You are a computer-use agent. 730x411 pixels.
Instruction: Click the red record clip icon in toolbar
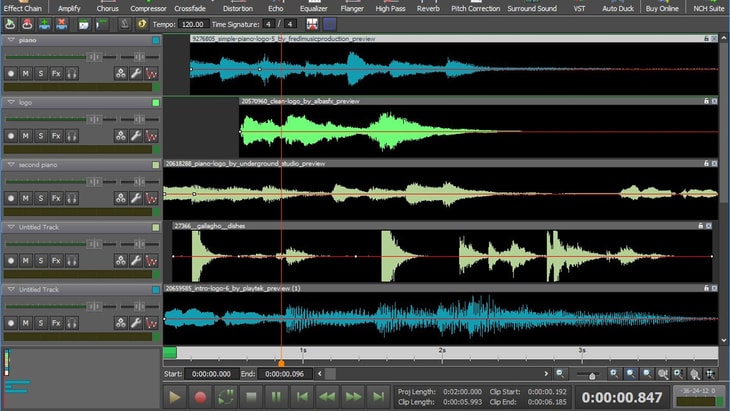coord(27,24)
